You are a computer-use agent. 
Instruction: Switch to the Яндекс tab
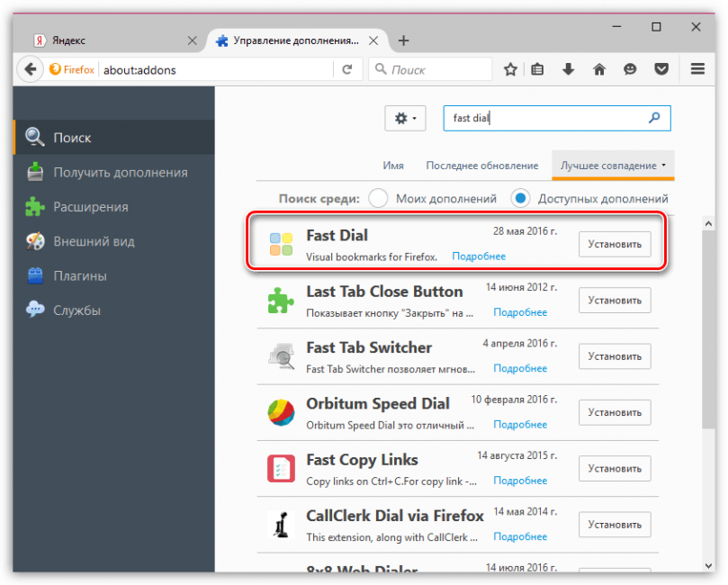coord(112,40)
